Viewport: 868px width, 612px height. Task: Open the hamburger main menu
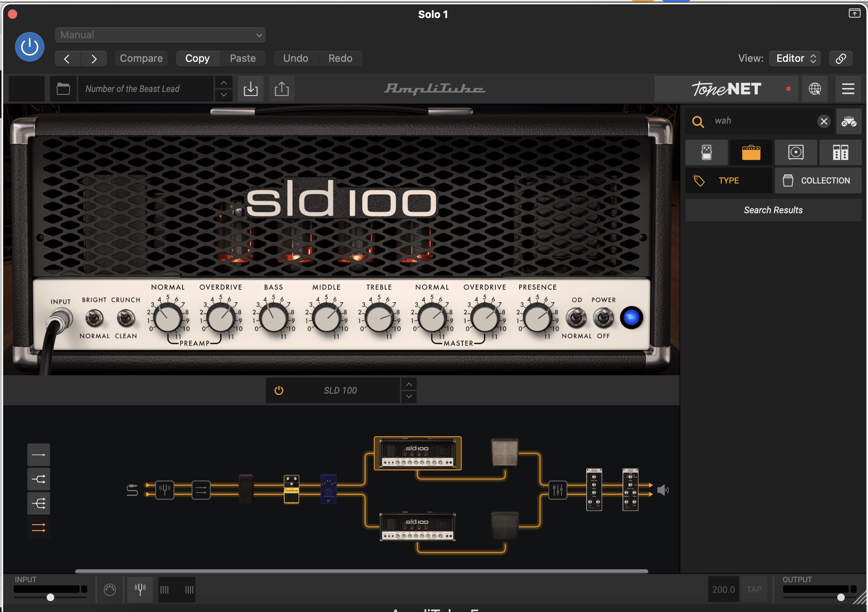click(x=848, y=89)
